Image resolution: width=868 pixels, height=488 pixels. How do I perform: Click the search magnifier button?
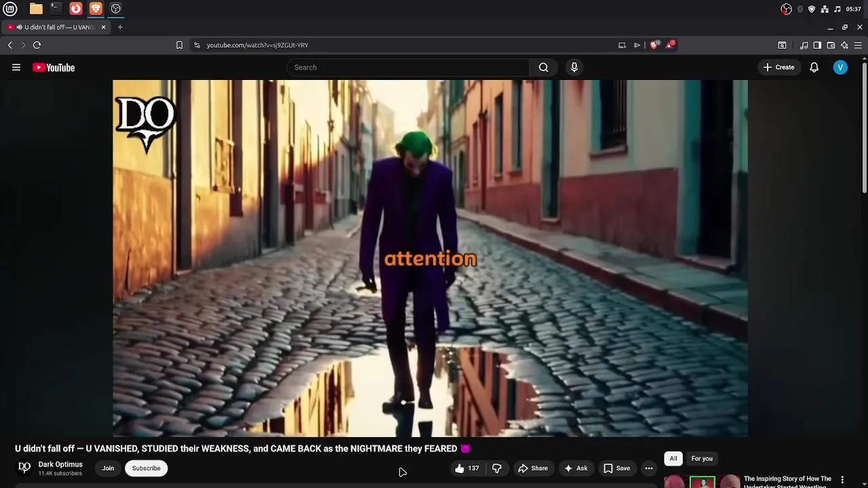click(x=543, y=67)
